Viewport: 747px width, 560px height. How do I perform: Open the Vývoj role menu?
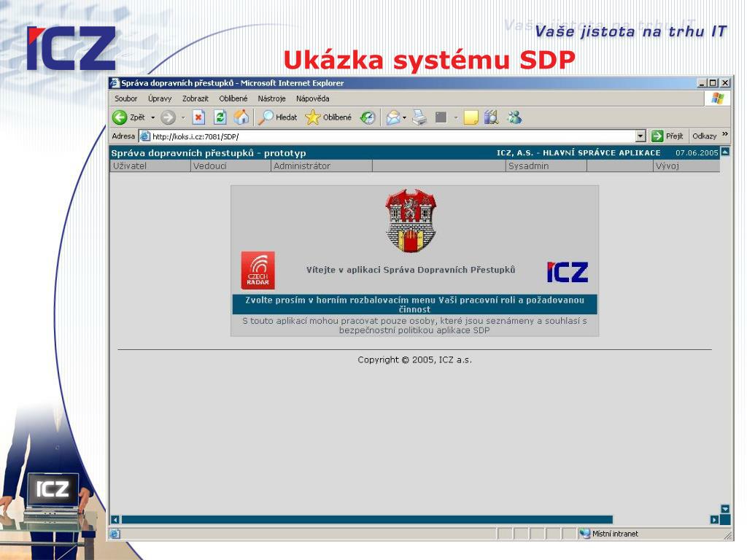click(686, 166)
